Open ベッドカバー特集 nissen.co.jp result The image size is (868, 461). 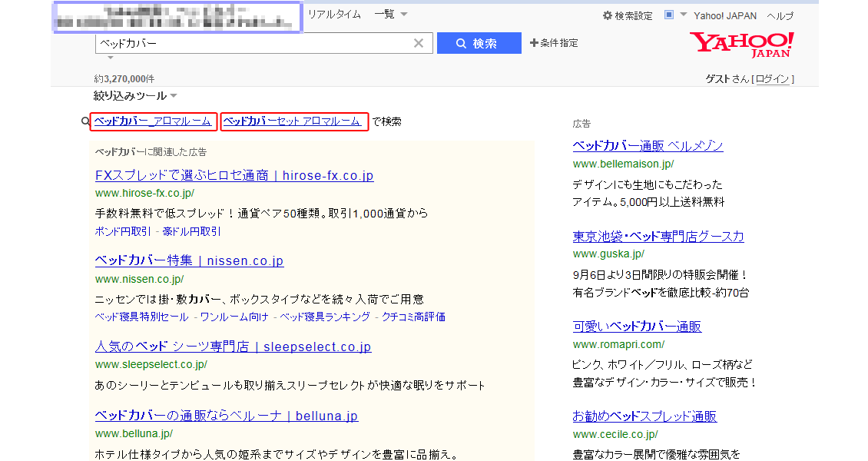click(189, 260)
